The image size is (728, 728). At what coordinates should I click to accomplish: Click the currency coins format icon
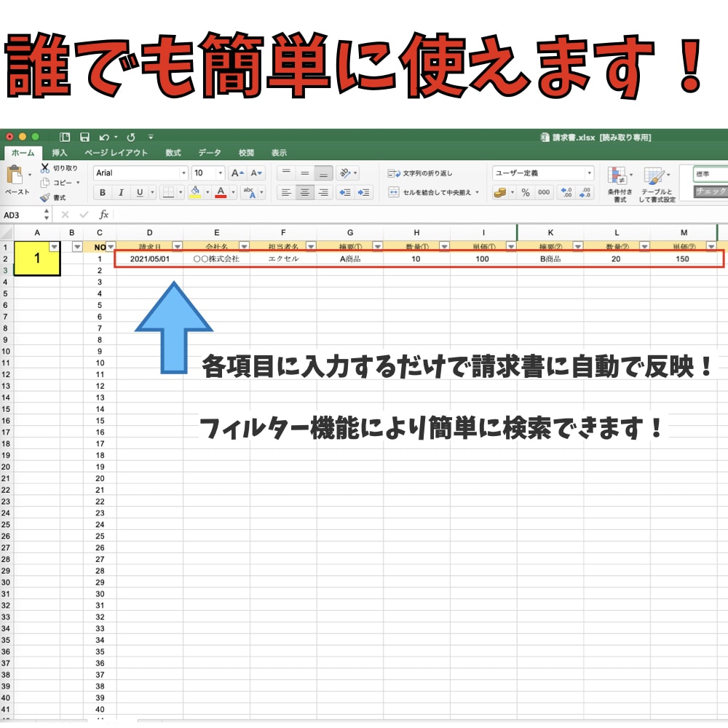(500, 192)
